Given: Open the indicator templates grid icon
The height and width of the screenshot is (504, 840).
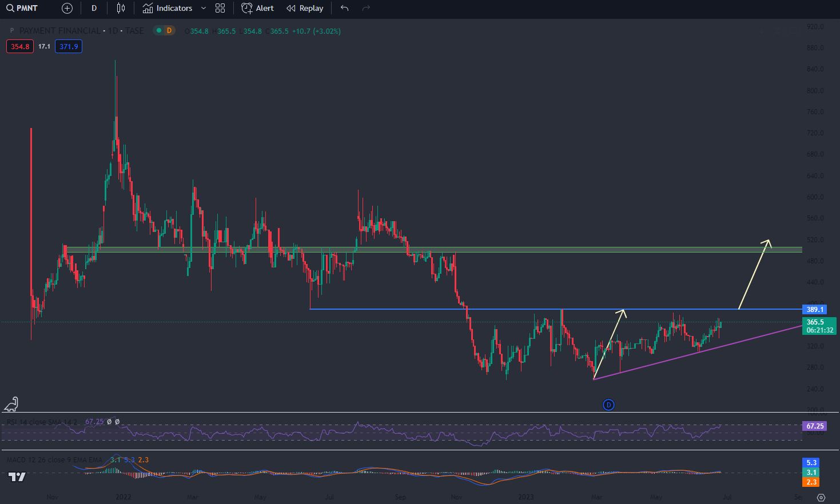Looking at the screenshot, I should pyautogui.click(x=220, y=8).
